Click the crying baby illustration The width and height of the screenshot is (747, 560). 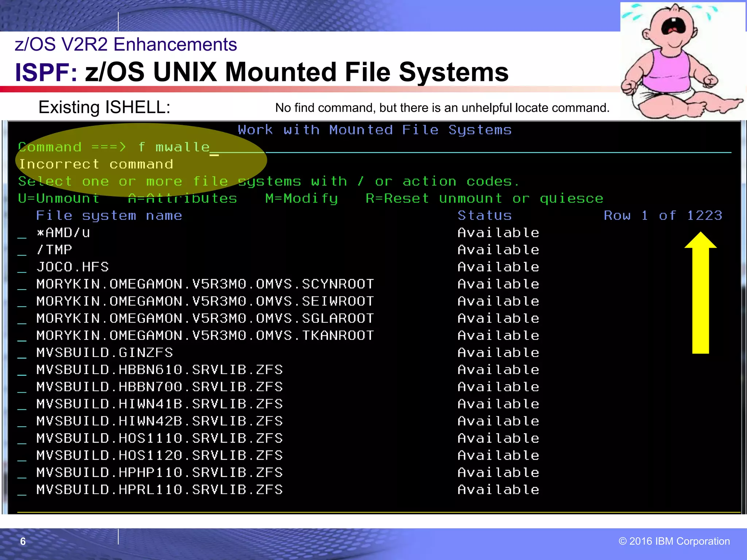pos(682,61)
